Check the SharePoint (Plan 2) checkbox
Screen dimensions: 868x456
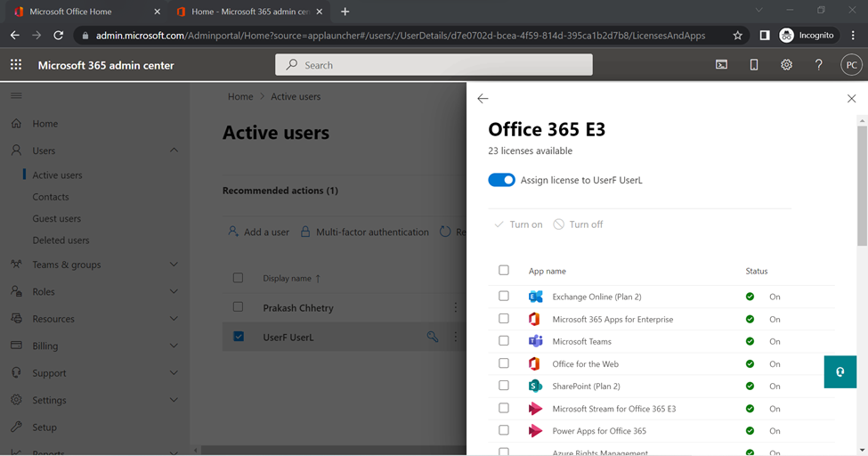pyautogui.click(x=504, y=385)
